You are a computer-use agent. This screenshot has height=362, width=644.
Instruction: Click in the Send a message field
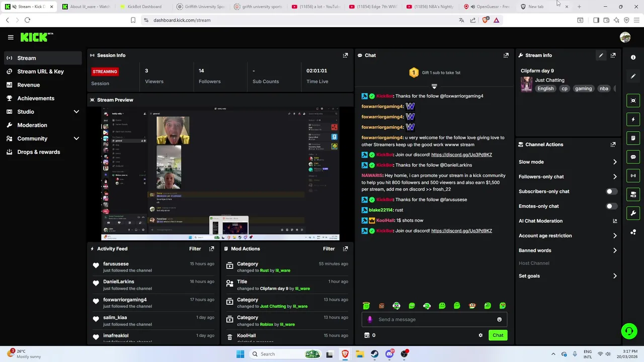pyautogui.click(x=435, y=319)
